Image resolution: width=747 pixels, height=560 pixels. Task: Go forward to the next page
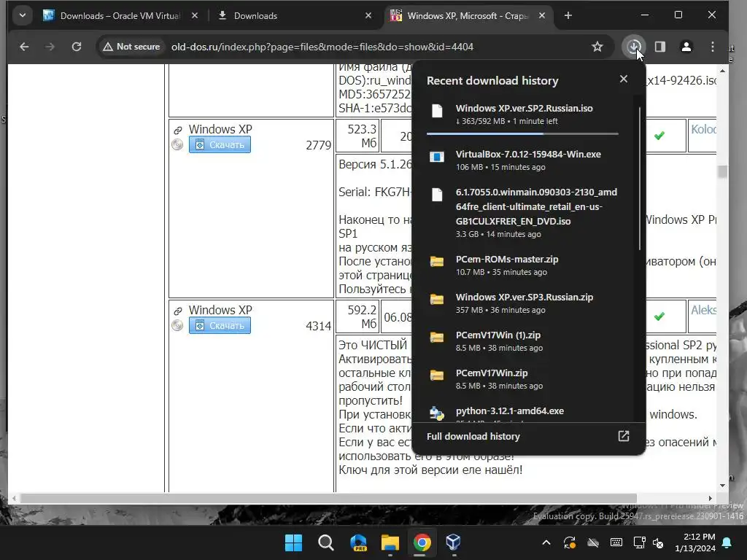click(50, 47)
